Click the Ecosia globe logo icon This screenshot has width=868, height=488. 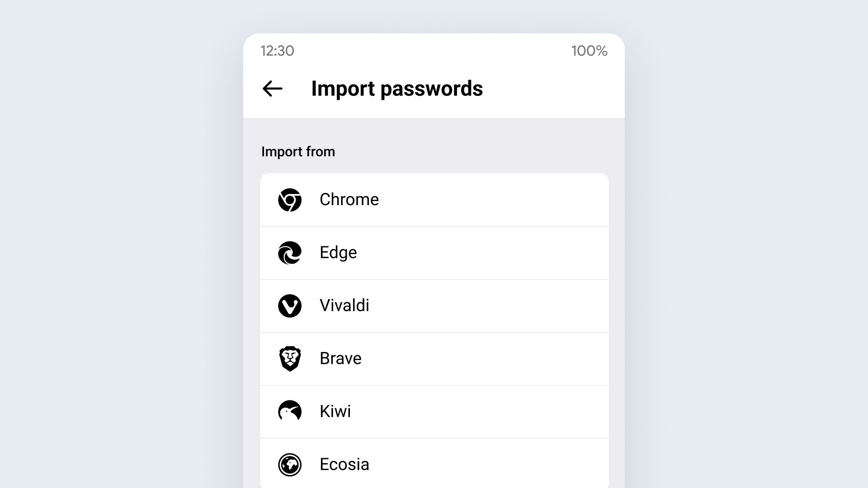point(290,465)
